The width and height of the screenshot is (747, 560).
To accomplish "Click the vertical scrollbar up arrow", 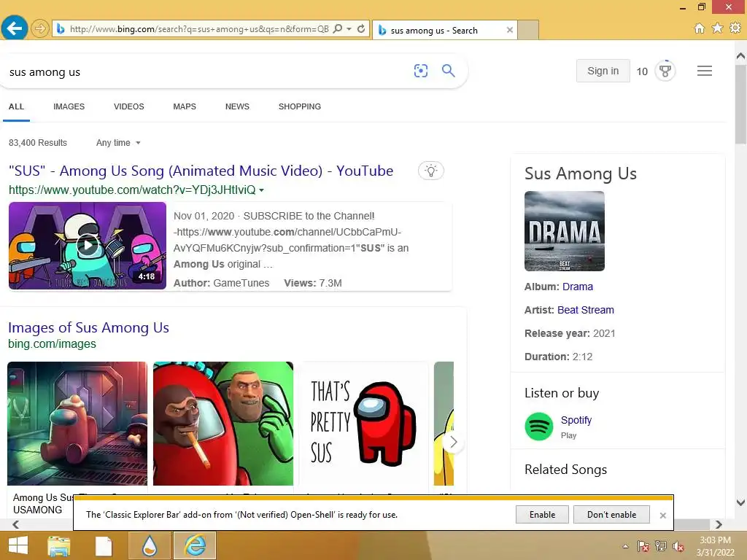I will (x=740, y=55).
